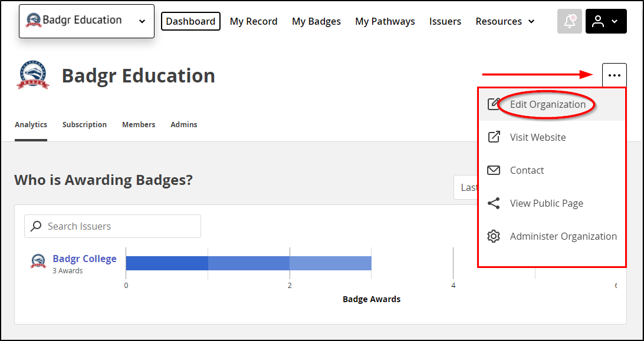
Task: Click the three-dots organization options button
Action: [615, 75]
